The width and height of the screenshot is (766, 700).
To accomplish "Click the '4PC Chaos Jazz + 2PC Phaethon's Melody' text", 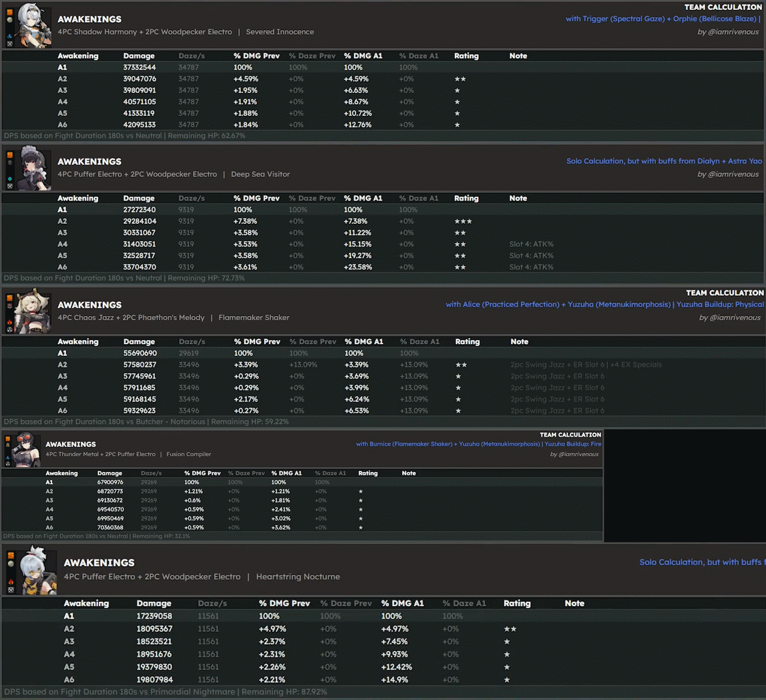I will click(131, 318).
